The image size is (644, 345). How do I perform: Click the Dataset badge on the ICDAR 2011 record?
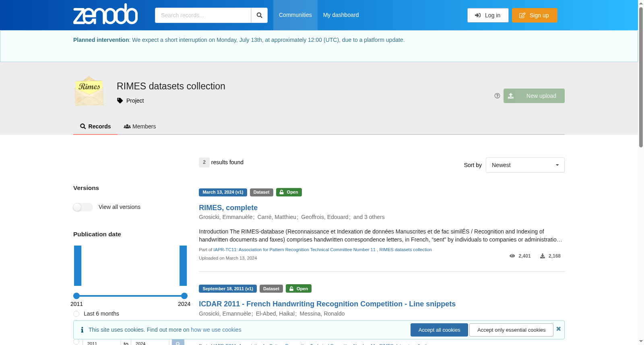(x=271, y=289)
